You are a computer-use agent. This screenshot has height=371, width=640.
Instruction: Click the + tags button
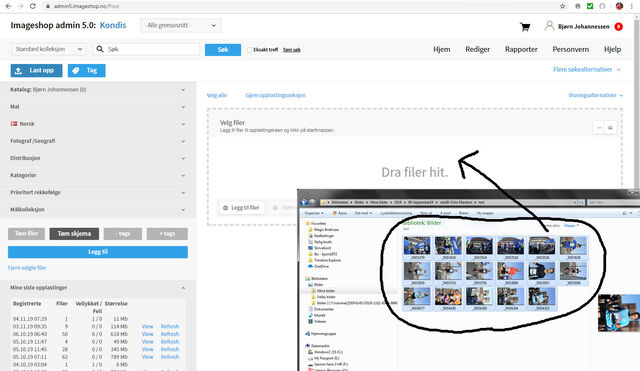167,233
